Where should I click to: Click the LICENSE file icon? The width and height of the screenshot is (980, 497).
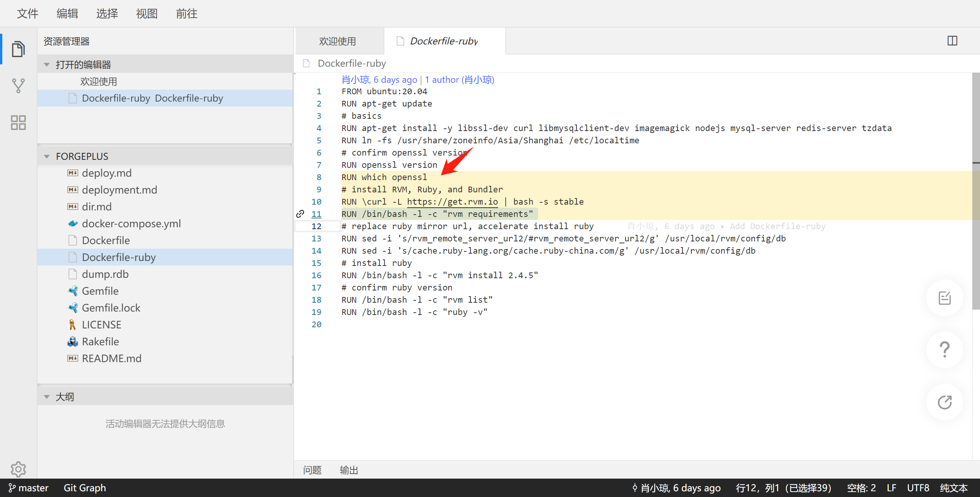72,325
